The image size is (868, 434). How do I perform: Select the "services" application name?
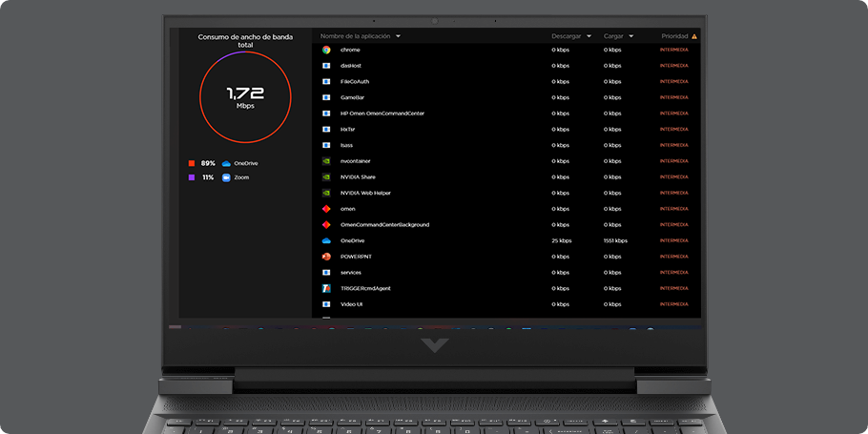coord(351,273)
